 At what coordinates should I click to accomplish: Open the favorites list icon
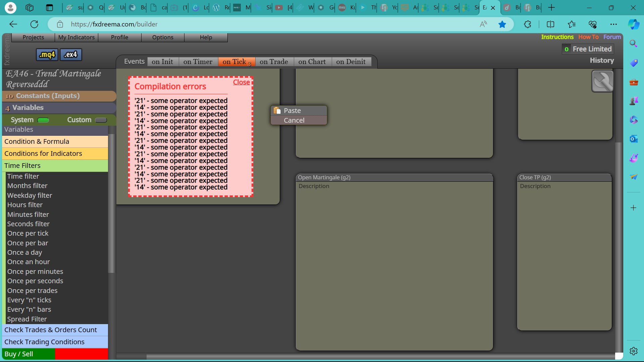coord(572,24)
